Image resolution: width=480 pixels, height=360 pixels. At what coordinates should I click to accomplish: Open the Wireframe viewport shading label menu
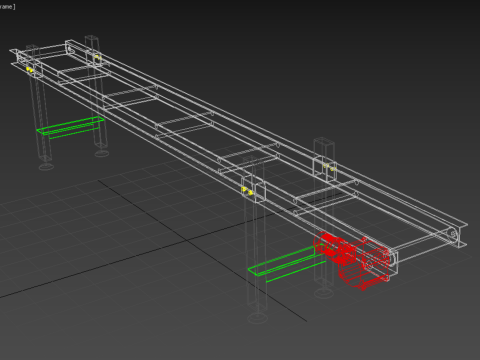tap(7, 7)
